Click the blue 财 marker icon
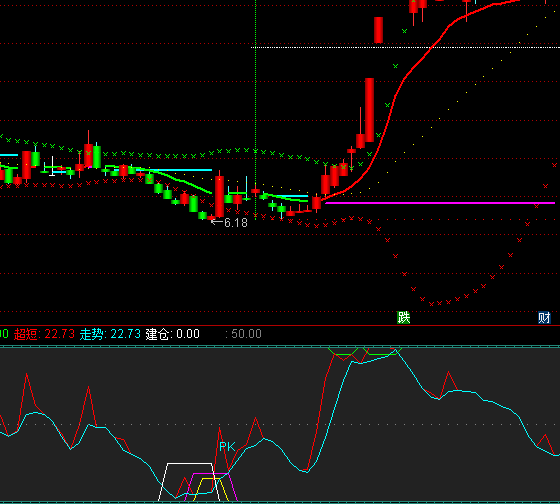 point(544,317)
